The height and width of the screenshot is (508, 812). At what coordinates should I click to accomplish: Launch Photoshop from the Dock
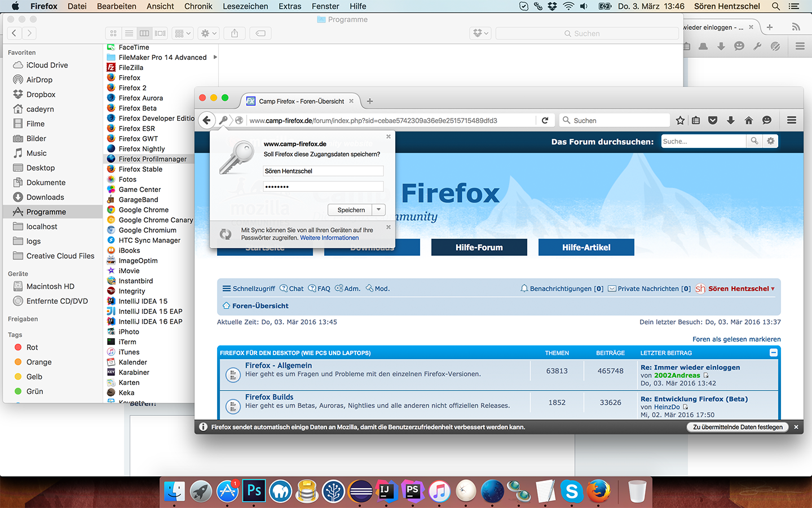[254, 491]
